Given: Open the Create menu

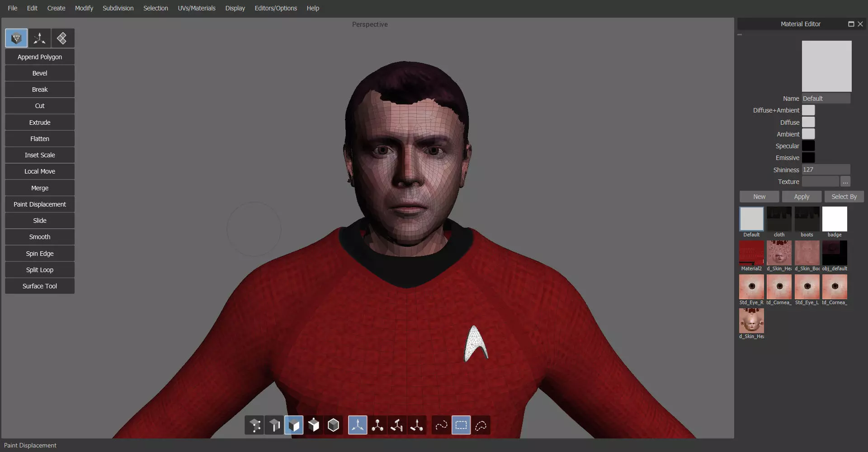Looking at the screenshot, I should [56, 8].
